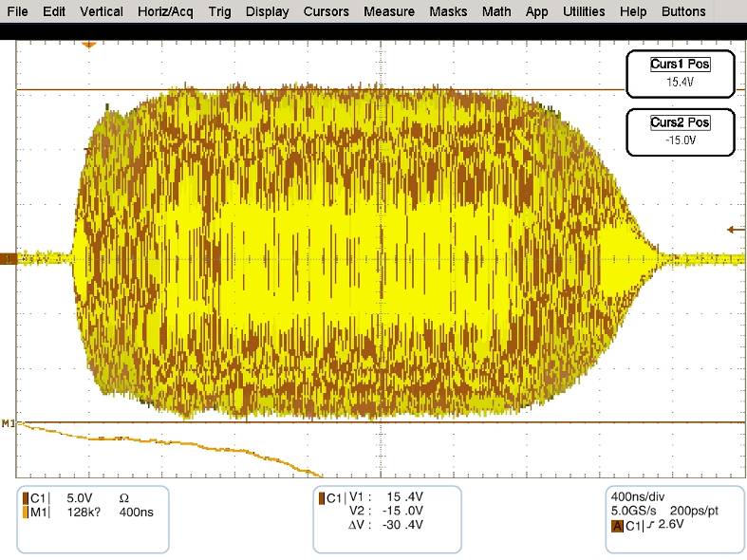Click the orange trigger position marker at top
747x560 pixels.
point(89,45)
